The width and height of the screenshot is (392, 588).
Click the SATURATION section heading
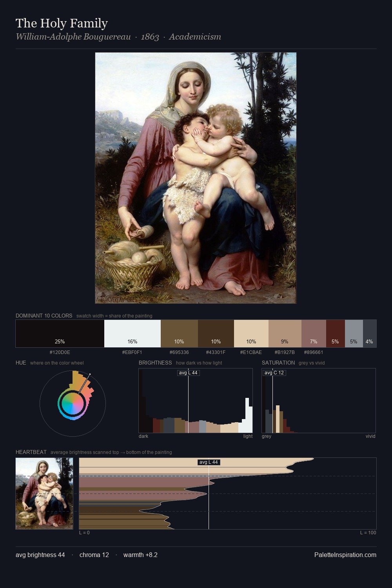tap(278, 363)
